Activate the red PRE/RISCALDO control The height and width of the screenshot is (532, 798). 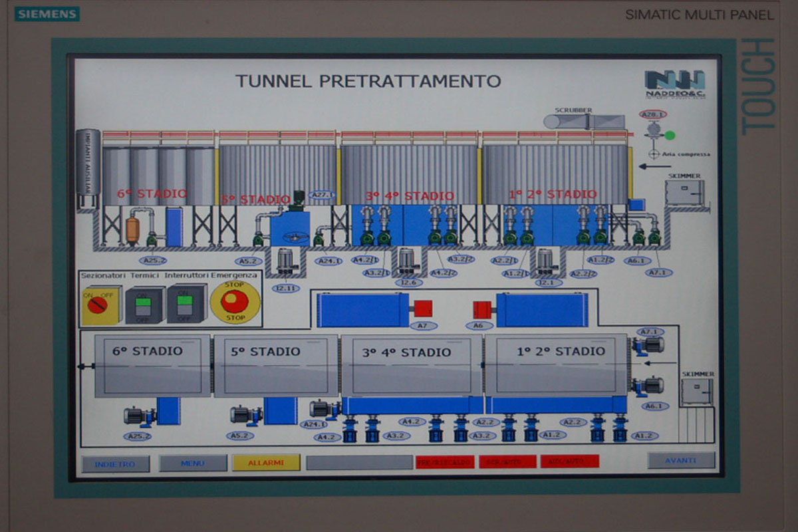(446, 460)
